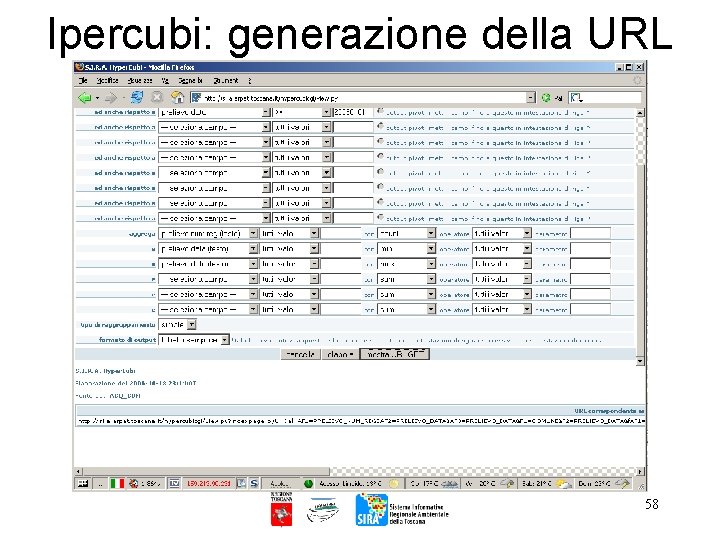Open the >= comparison operator dropdown
The width and height of the screenshot is (720, 540).
[x=302, y=112]
